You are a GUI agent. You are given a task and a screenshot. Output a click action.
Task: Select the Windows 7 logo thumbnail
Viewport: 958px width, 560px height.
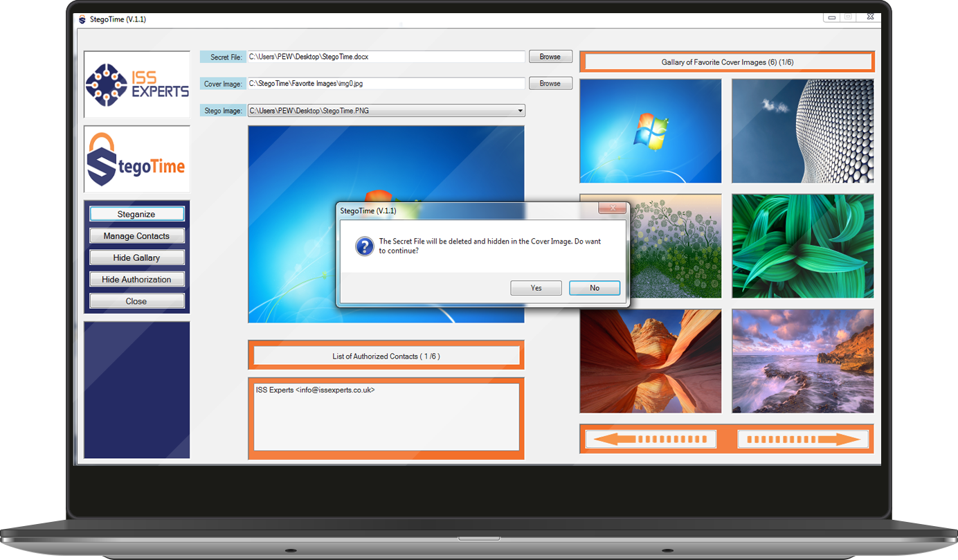pos(650,131)
